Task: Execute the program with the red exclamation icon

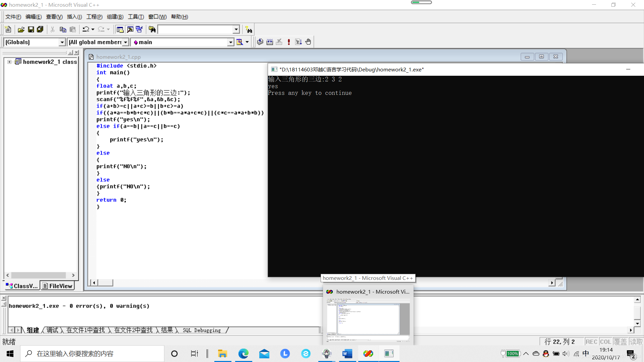Action: (x=289, y=42)
